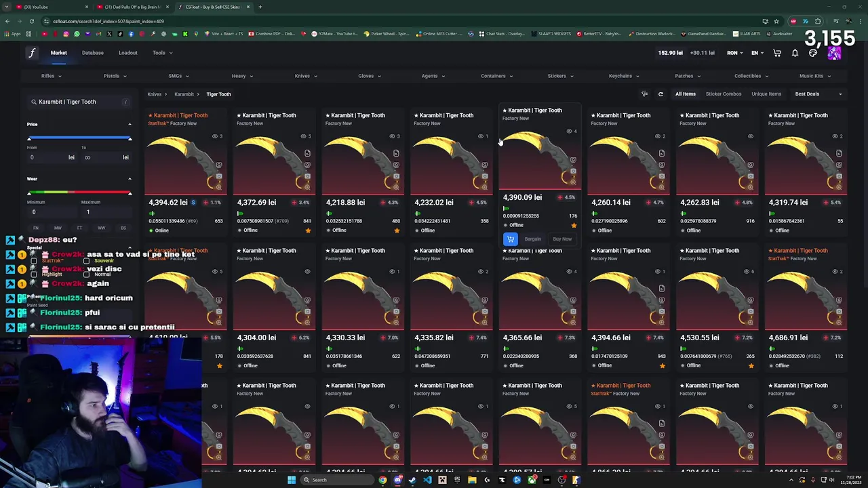Switch to the Loadout tab
Image resolution: width=868 pixels, height=488 pixels.
[127, 53]
